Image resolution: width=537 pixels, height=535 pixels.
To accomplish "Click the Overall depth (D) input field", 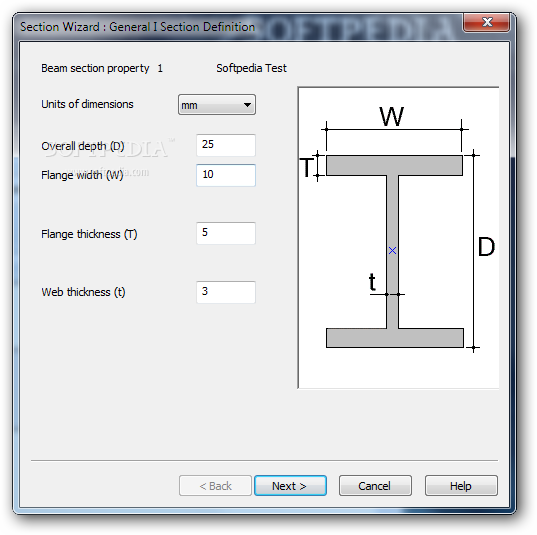I will 226,145.
